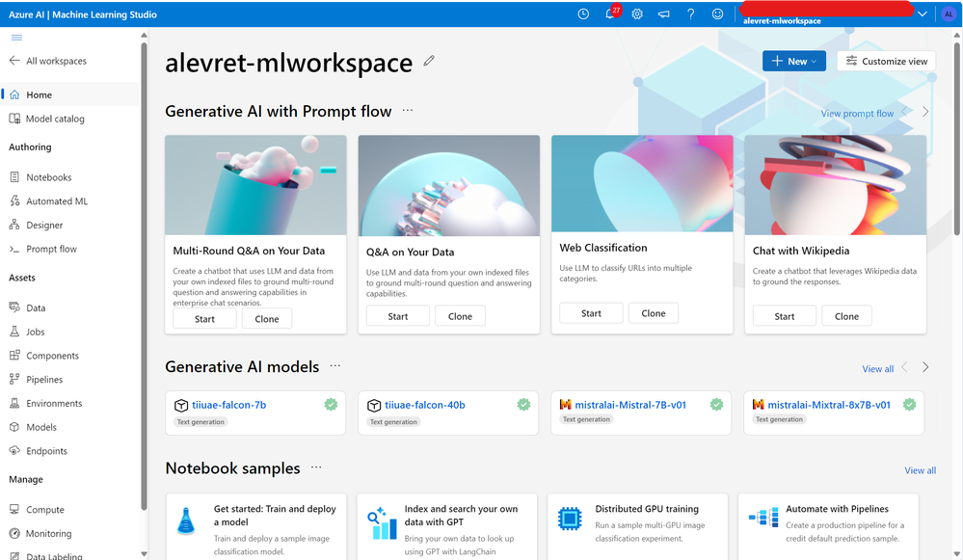
Task: Click Web Classification card thumbnail
Action: [642, 183]
